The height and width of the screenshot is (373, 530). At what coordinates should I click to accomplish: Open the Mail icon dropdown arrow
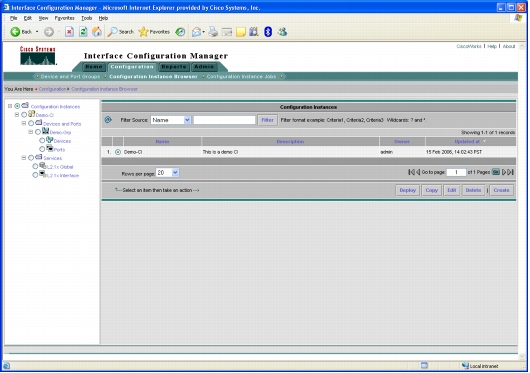point(203,32)
